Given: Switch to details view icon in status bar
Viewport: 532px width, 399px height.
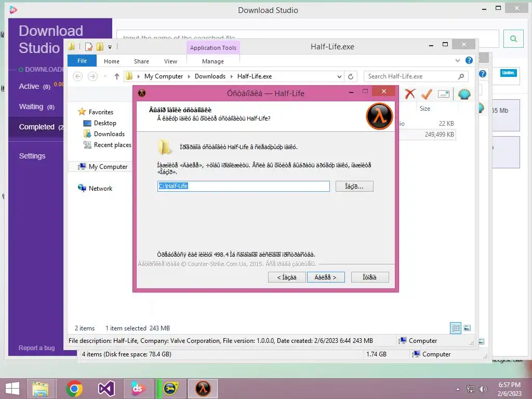Looking at the screenshot, I should [x=456, y=328].
